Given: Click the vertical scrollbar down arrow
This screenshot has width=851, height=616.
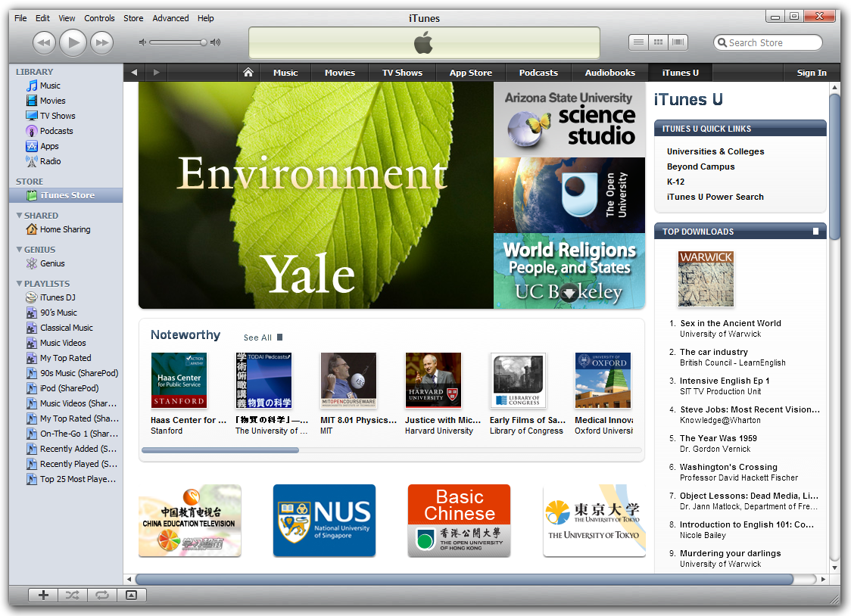Looking at the screenshot, I should point(834,568).
